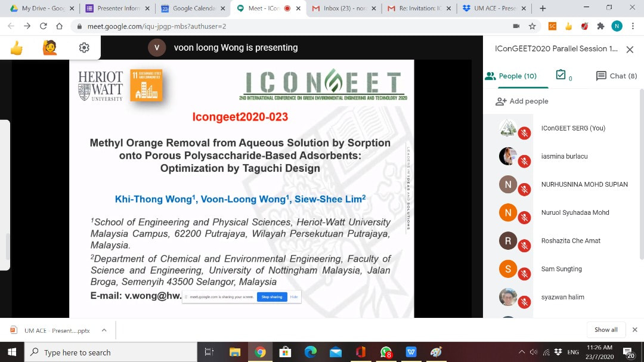Click Add people icon
Screen dimensions: 644x362
point(501,101)
